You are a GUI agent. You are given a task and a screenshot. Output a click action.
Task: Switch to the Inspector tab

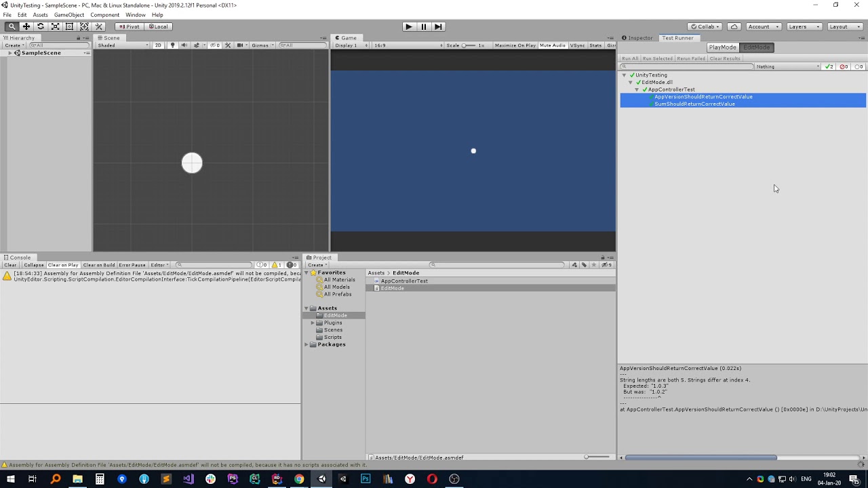pos(637,38)
